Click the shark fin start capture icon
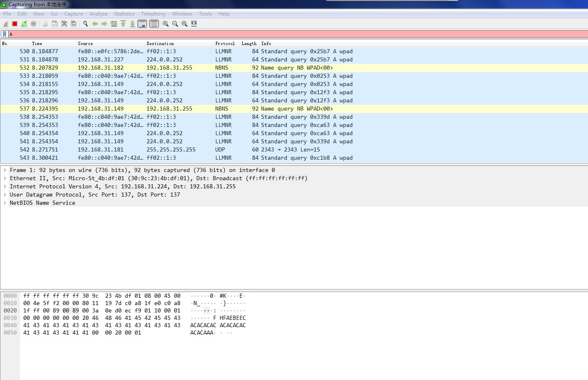The width and height of the screenshot is (588, 380). (6, 24)
